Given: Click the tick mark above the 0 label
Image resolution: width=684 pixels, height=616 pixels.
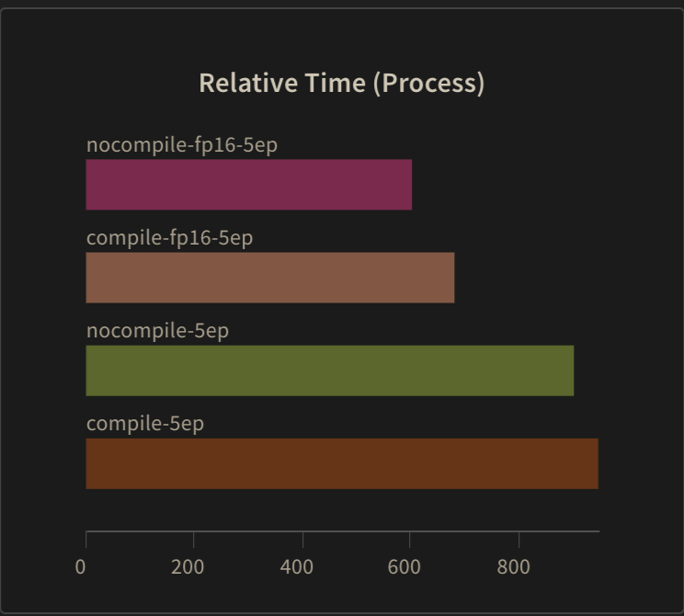Looking at the screenshot, I should coord(86,538).
